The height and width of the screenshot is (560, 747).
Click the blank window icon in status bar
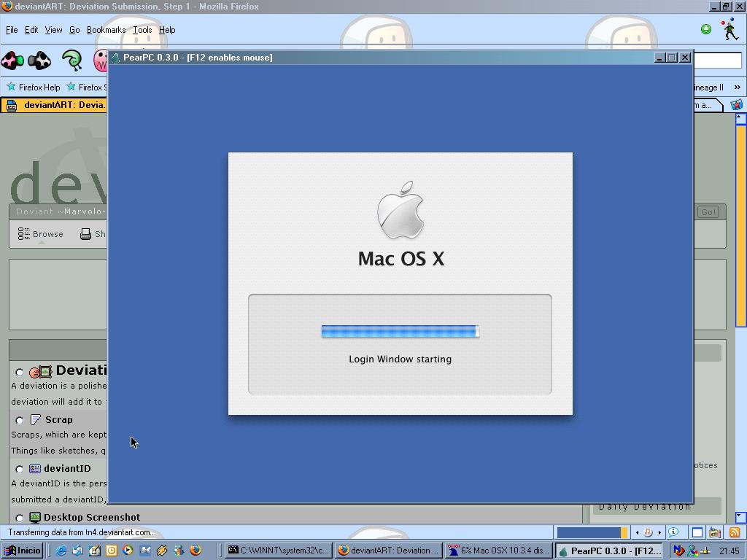697,532
